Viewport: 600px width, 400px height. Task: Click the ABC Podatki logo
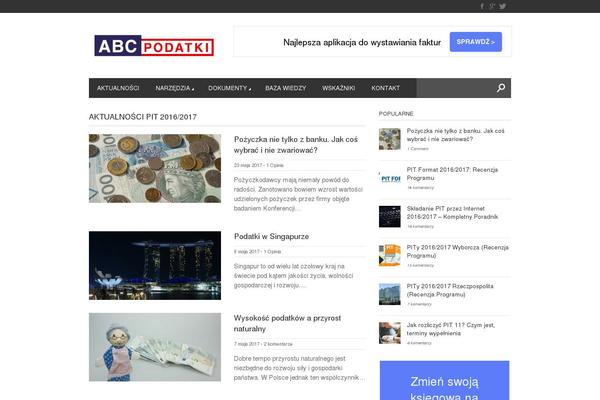click(153, 45)
